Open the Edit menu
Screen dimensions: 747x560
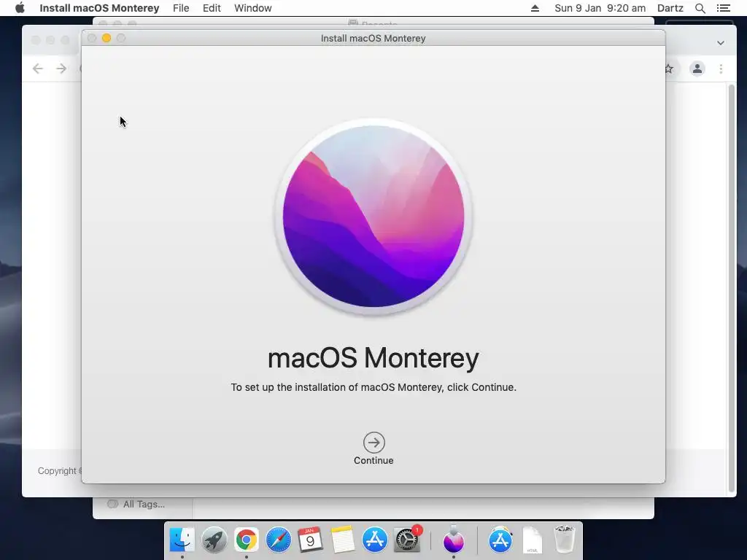[x=212, y=8]
